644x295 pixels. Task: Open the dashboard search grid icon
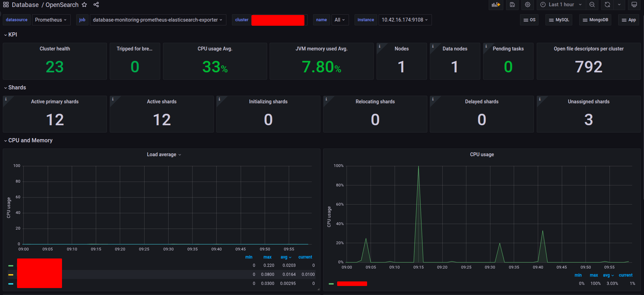(x=6, y=5)
